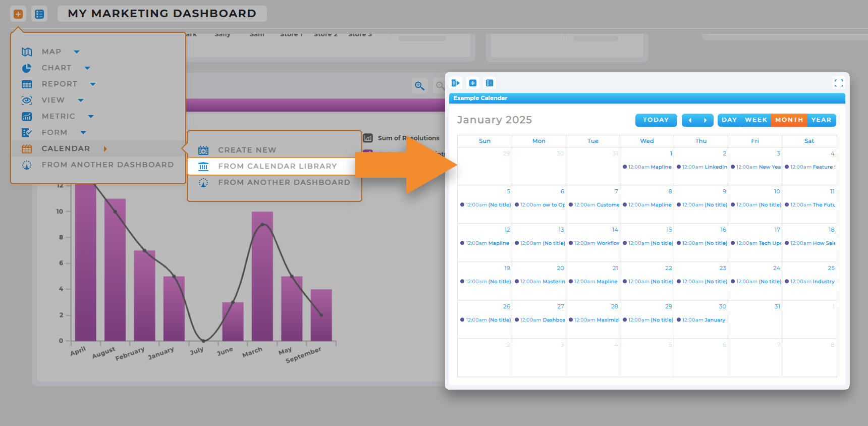Click the zoom-in magnifier on the chart
The width and height of the screenshot is (868, 426).
click(419, 85)
